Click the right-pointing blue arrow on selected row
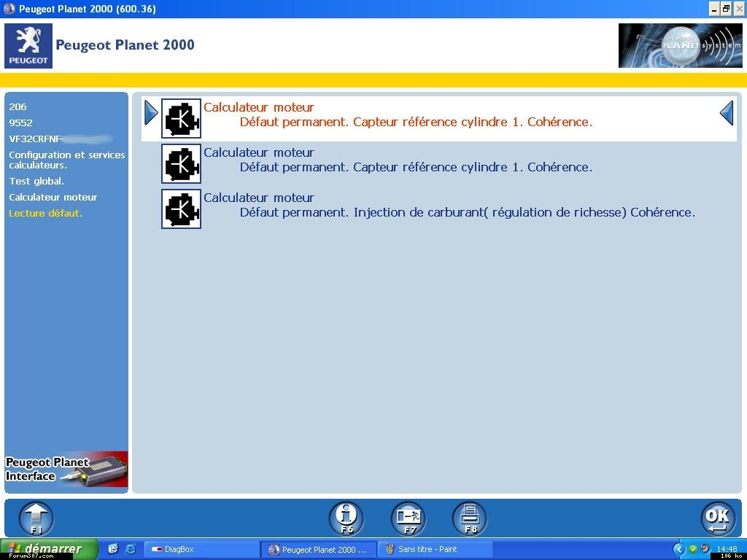Screen dimensions: 747x560 click(151, 113)
